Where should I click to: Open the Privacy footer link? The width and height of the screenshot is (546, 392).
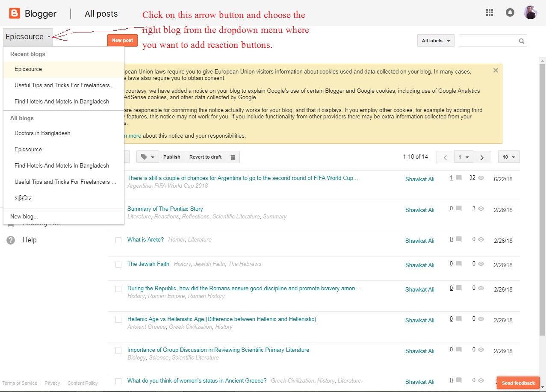(x=52, y=383)
